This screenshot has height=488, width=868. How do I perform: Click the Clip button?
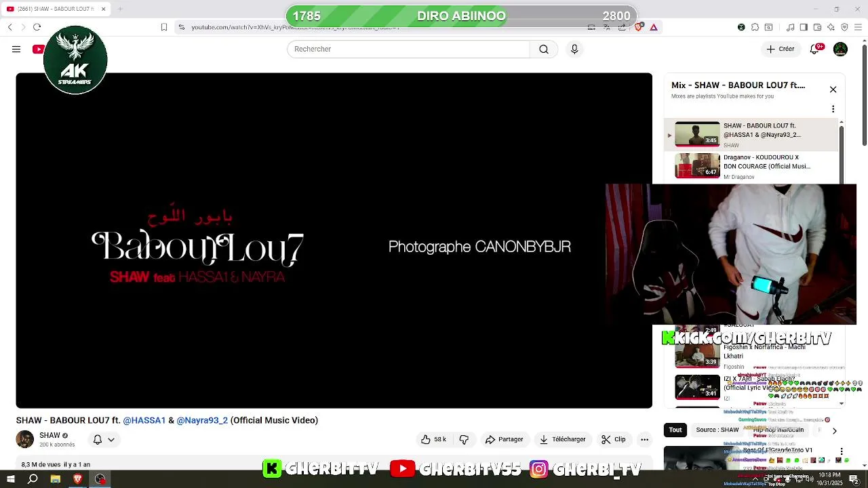613,439
